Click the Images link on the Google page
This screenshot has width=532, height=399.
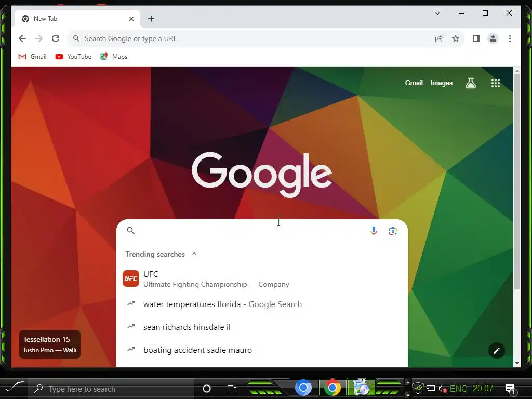coord(442,83)
